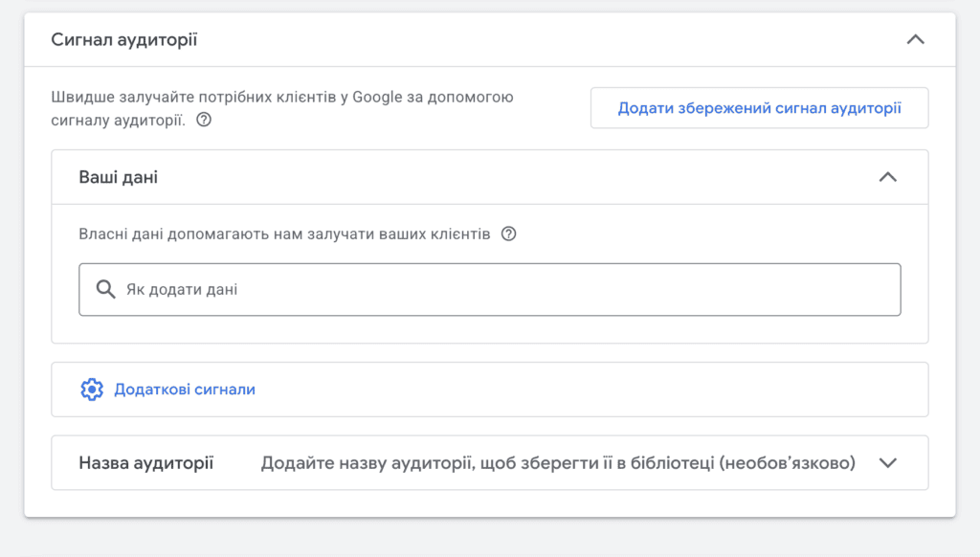
Task: Click the Швидше залучайте потрібних клієнтів description
Action: tap(282, 108)
